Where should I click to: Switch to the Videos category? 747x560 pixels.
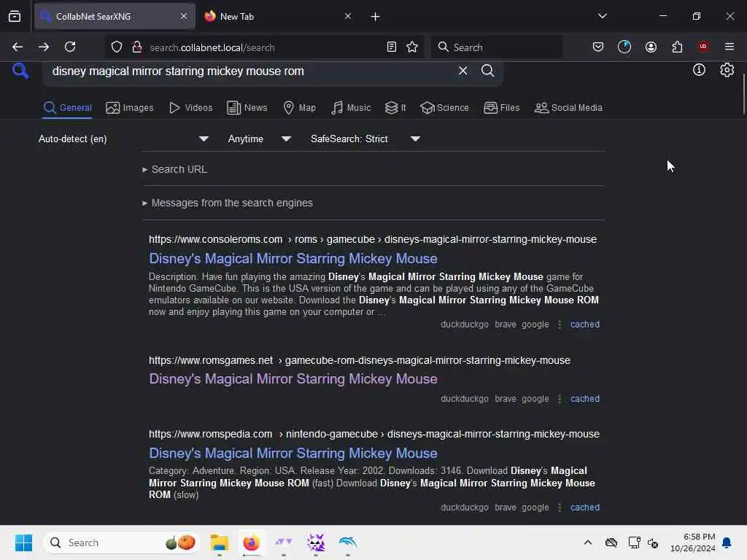point(190,108)
